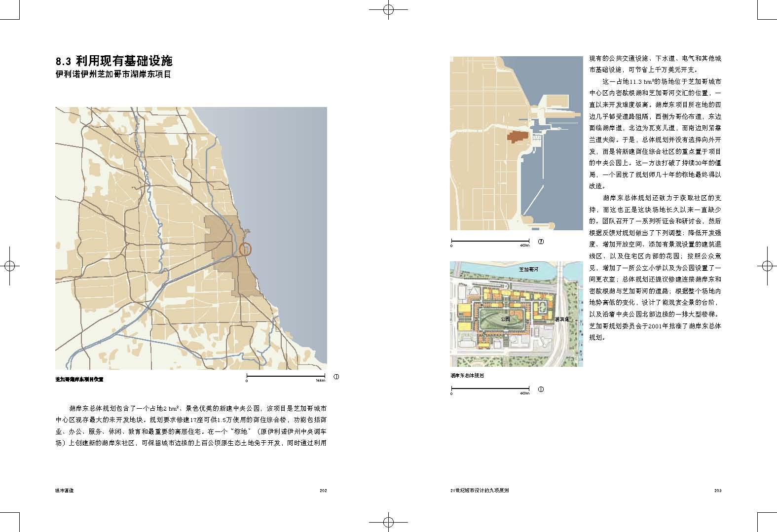Image resolution: width=777 pixels, height=532 pixels.
Task: Click the footer title "21世纪城市设计的九项原则"
Action: tap(480, 491)
